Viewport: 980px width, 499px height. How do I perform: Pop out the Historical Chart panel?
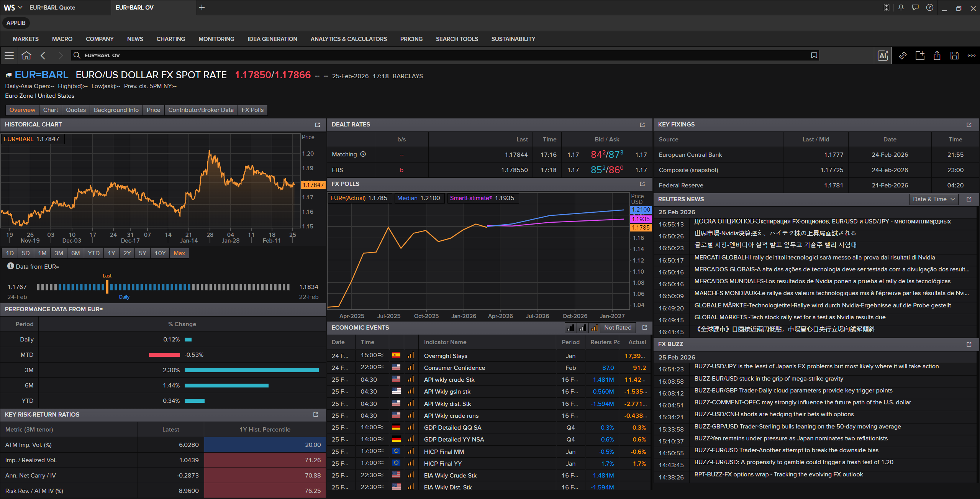pos(318,125)
